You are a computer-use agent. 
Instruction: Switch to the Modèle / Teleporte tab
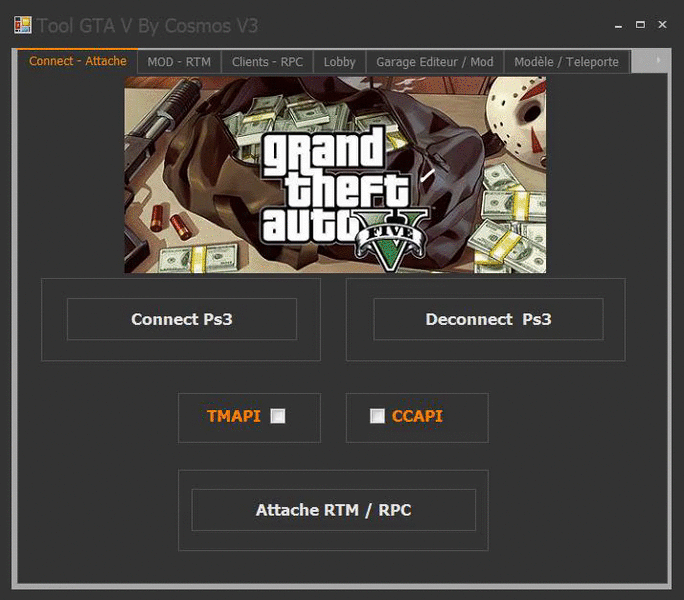[x=566, y=62]
